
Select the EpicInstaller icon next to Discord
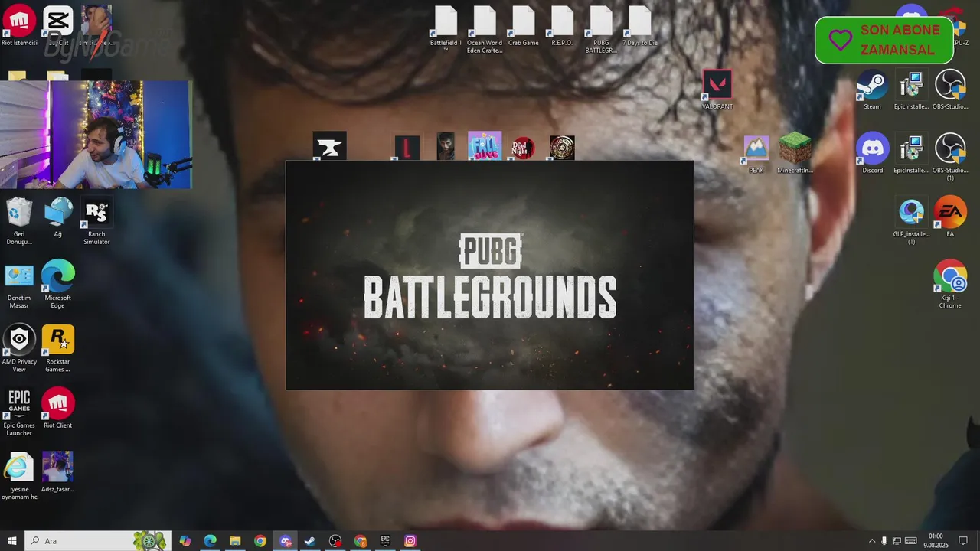tap(911, 153)
